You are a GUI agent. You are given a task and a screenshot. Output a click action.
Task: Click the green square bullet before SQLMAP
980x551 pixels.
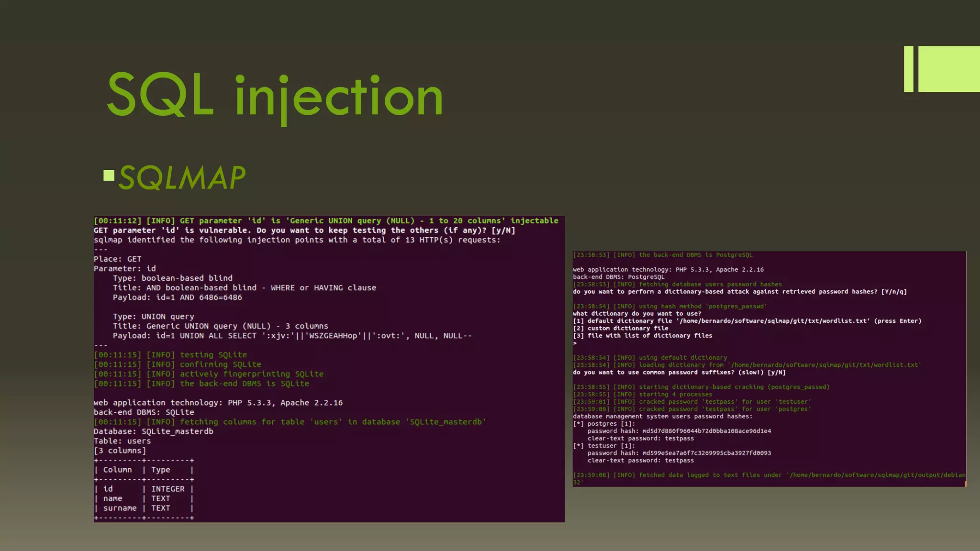pyautogui.click(x=109, y=176)
